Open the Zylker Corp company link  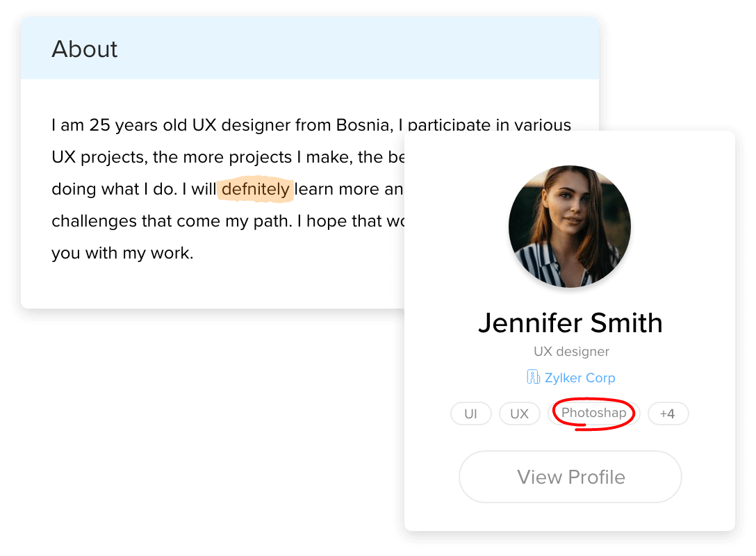pos(580,378)
